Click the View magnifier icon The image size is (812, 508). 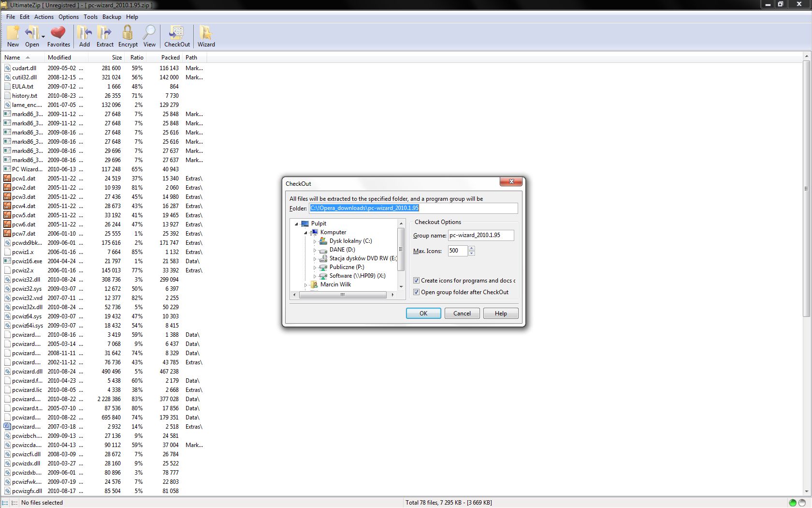click(149, 33)
